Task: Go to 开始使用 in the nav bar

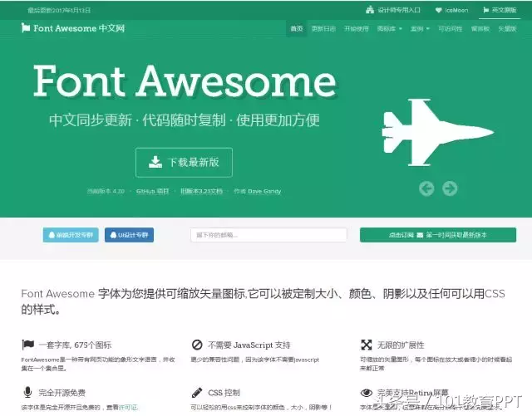Action: click(357, 29)
